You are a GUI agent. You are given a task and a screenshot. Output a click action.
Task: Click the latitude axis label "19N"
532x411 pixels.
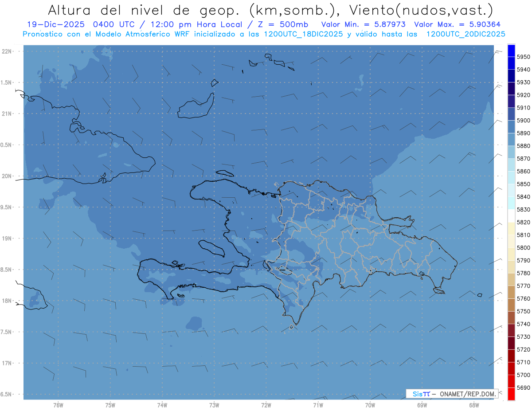point(7,239)
